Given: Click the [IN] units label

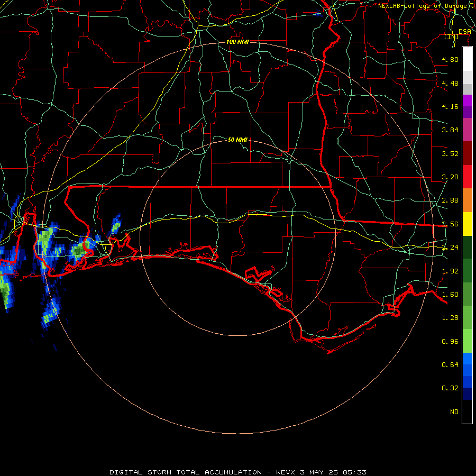Looking at the screenshot, I should tap(452, 36).
